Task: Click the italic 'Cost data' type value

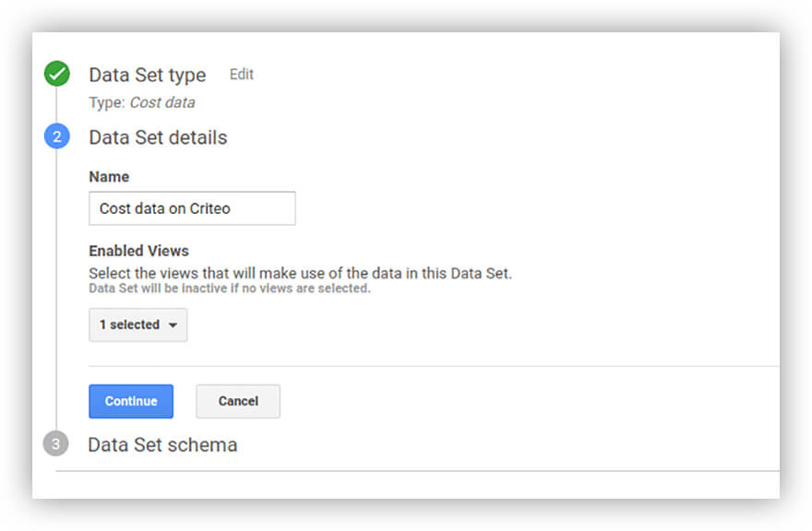Action: [x=161, y=102]
